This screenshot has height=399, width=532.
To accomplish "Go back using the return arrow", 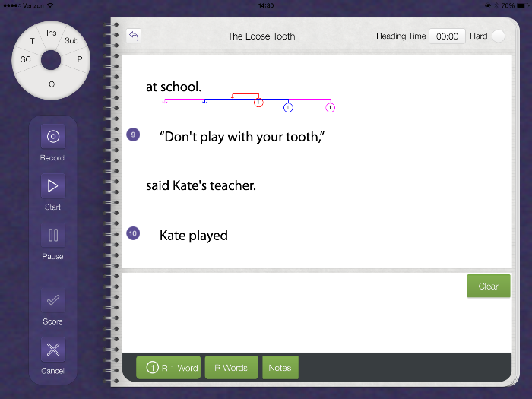I will pos(134,36).
